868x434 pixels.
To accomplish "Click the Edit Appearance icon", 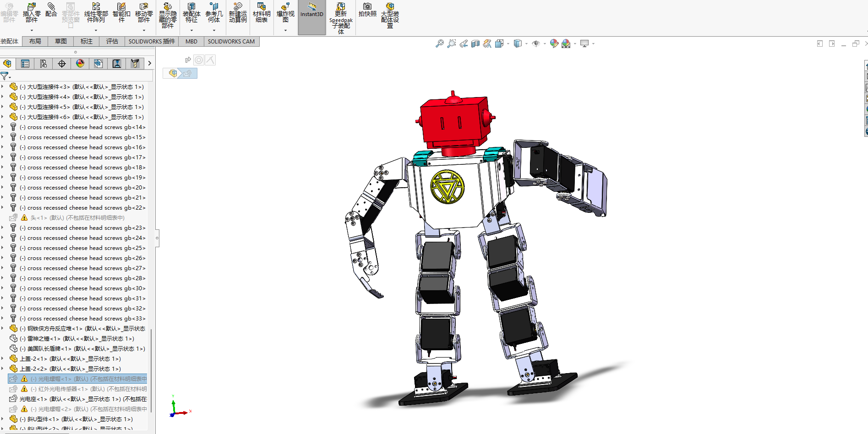I will (x=554, y=43).
